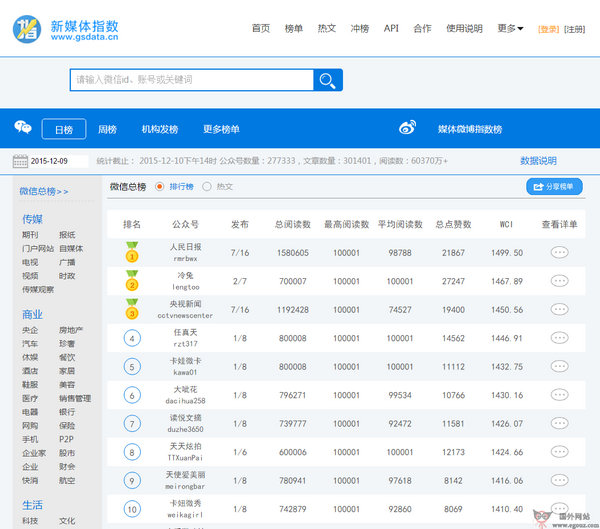This screenshot has height=529, width=600.
Task: Click the rank 7 circle badge
Action: [132, 424]
